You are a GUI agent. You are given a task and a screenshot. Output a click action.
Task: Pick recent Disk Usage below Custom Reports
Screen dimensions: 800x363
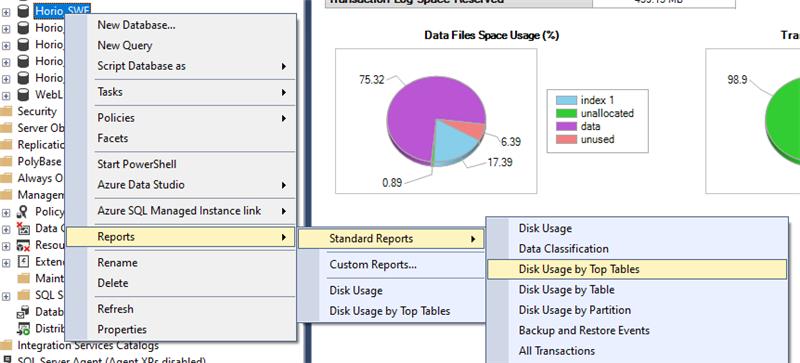tap(391, 291)
